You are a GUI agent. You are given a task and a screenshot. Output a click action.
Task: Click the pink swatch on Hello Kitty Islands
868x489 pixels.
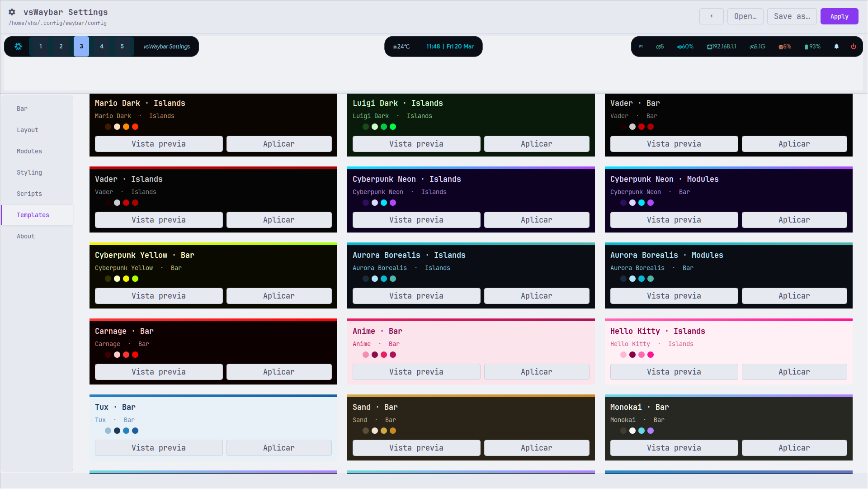623,355
